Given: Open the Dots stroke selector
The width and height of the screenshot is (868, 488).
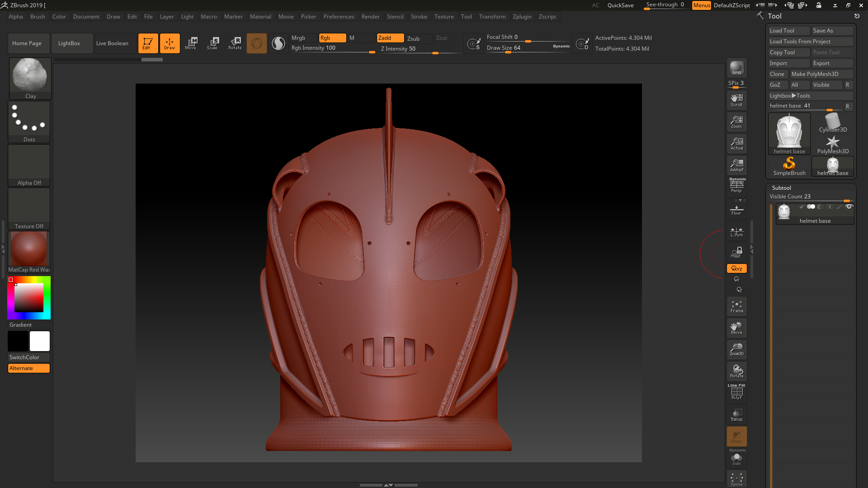Looking at the screenshot, I should pyautogui.click(x=29, y=122).
